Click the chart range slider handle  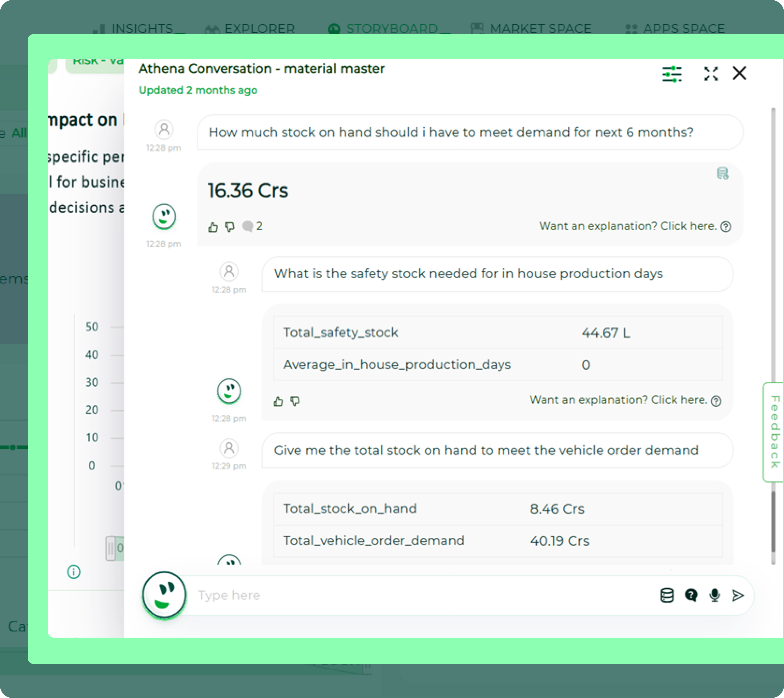tap(110, 548)
